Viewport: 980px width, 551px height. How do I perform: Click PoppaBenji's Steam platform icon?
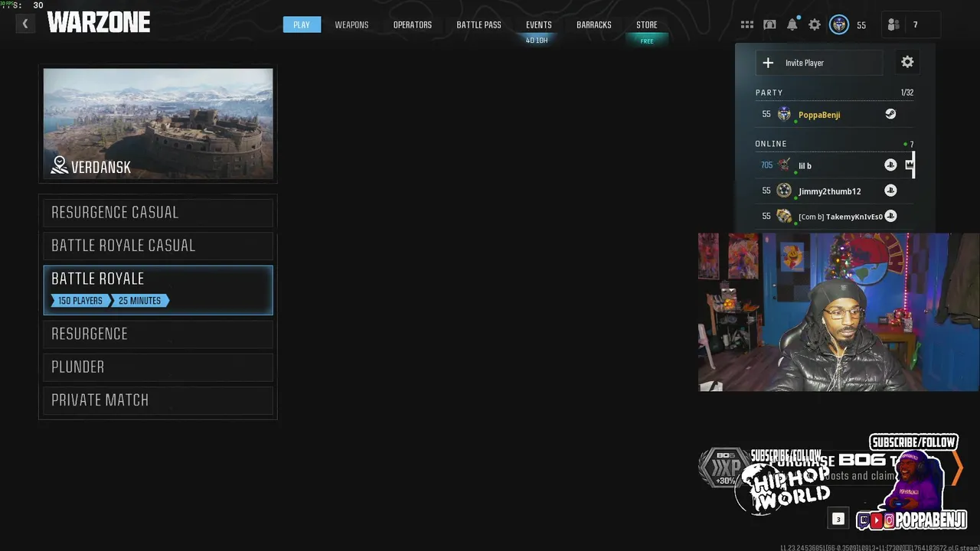point(890,114)
